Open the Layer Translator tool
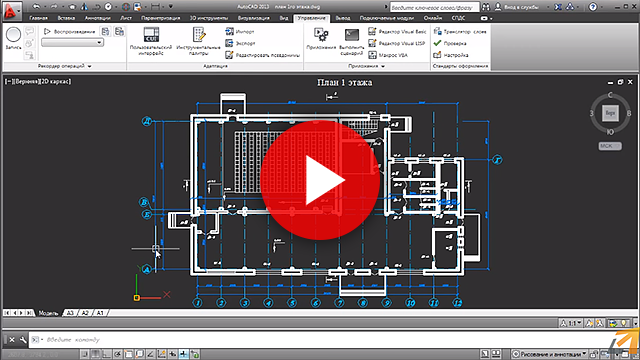 coord(460,31)
